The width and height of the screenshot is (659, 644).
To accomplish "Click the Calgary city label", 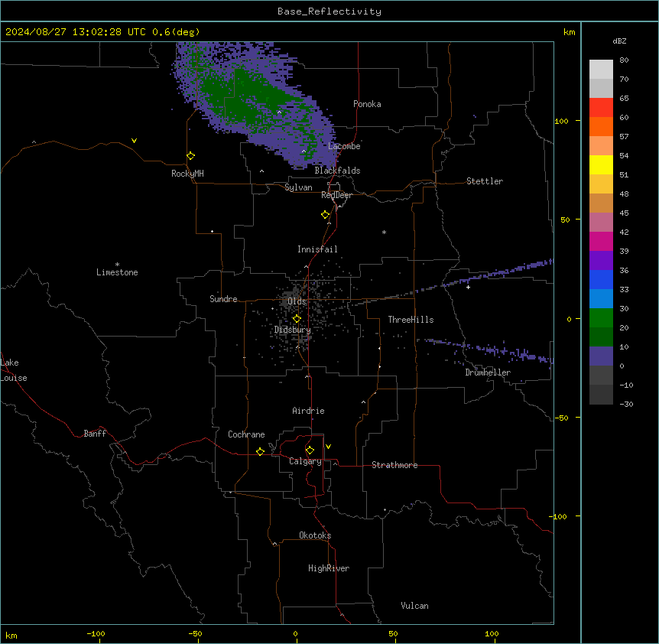I will 306,461.
